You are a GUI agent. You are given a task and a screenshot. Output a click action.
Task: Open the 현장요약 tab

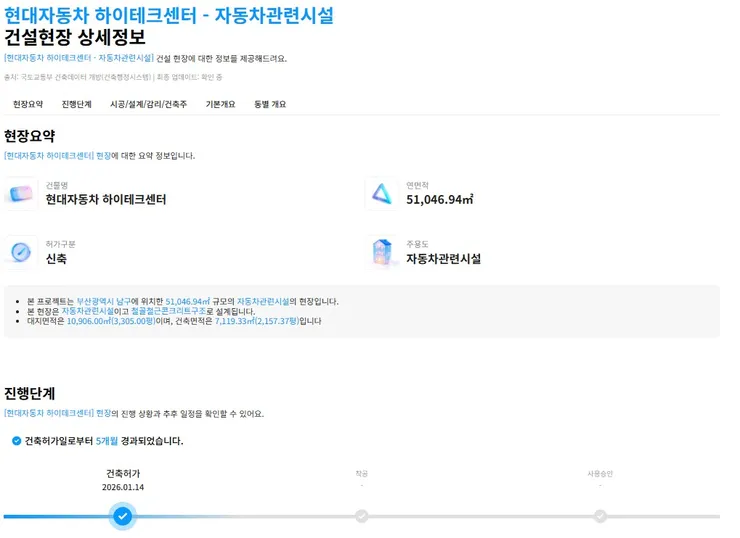pyautogui.click(x=28, y=104)
